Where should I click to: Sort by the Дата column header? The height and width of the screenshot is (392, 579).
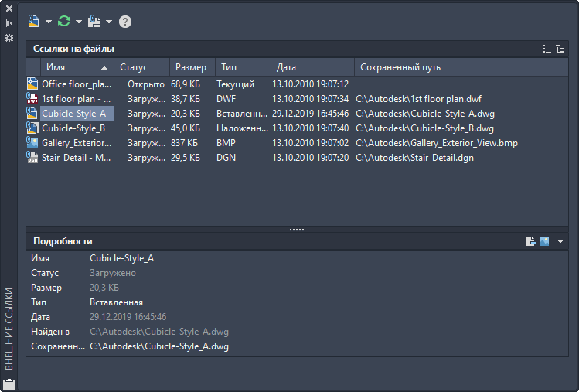coord(312,67)
